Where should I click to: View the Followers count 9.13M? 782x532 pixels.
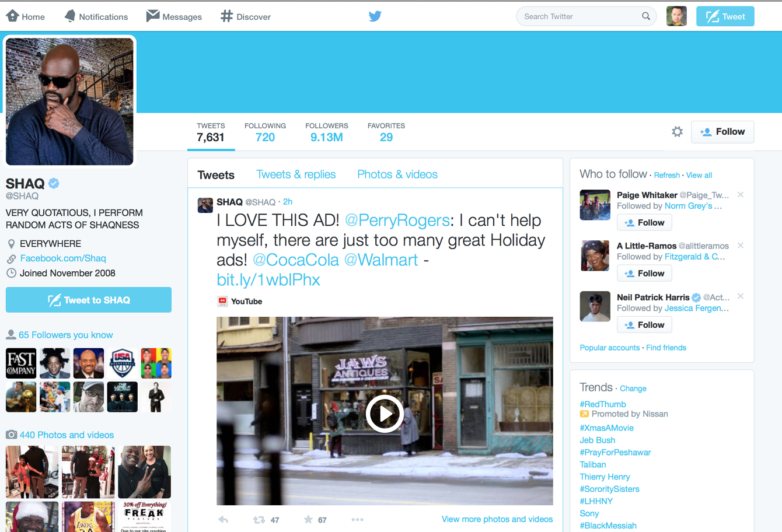coord(327,133)
